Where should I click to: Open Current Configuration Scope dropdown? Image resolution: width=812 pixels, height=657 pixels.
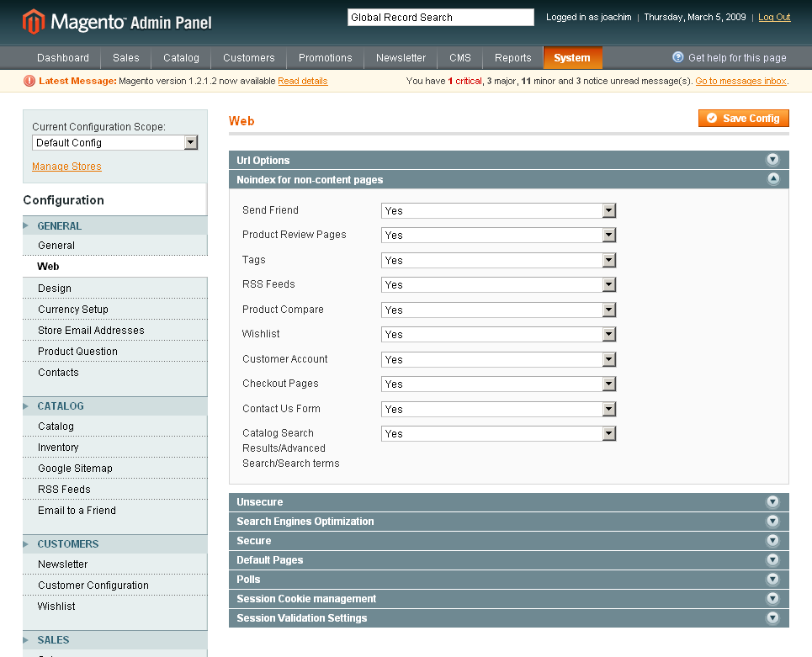pyautogui.click(x=115, y=142)
